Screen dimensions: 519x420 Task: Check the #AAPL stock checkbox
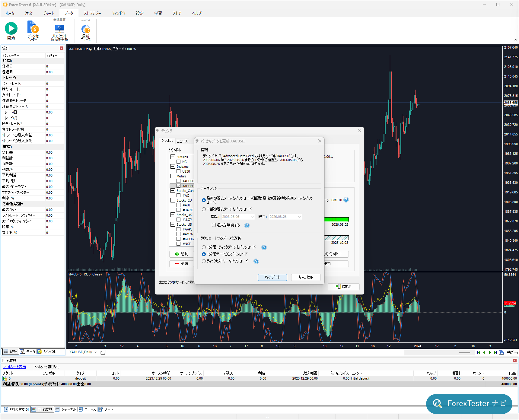pyautogui.click(x=179, y=229)
